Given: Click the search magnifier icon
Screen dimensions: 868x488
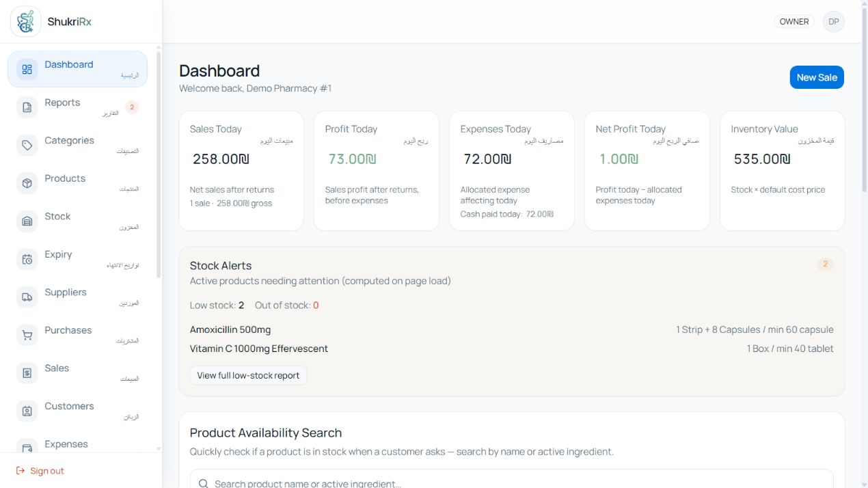Looking at the screenshot, I should point(203,483).
